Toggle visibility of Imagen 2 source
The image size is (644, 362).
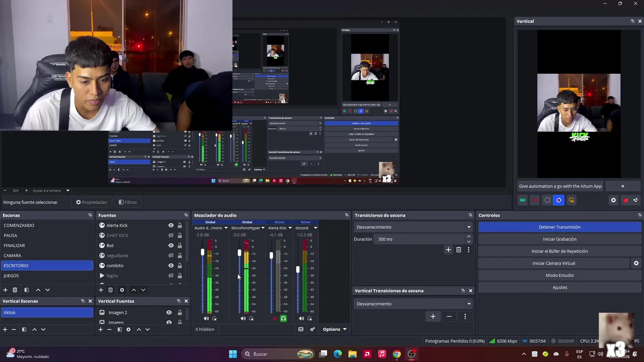point(169,312)
